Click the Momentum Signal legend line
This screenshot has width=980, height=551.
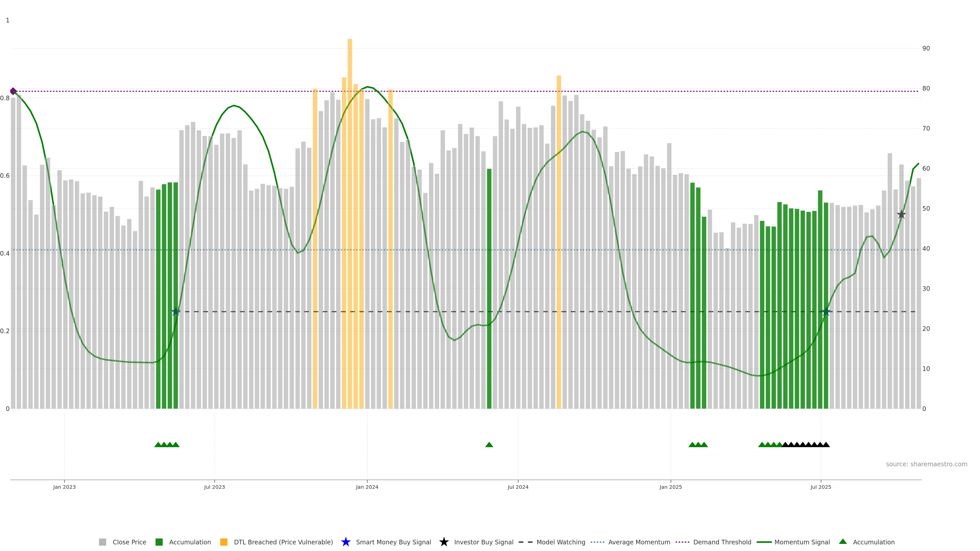(x=764, y=542)
